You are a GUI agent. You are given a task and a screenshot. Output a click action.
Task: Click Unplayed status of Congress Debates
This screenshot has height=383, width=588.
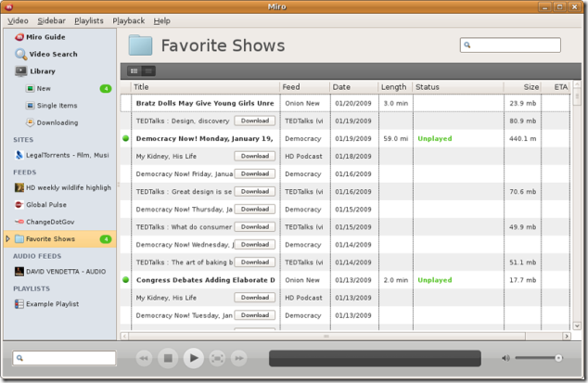[x=435, y=280]
